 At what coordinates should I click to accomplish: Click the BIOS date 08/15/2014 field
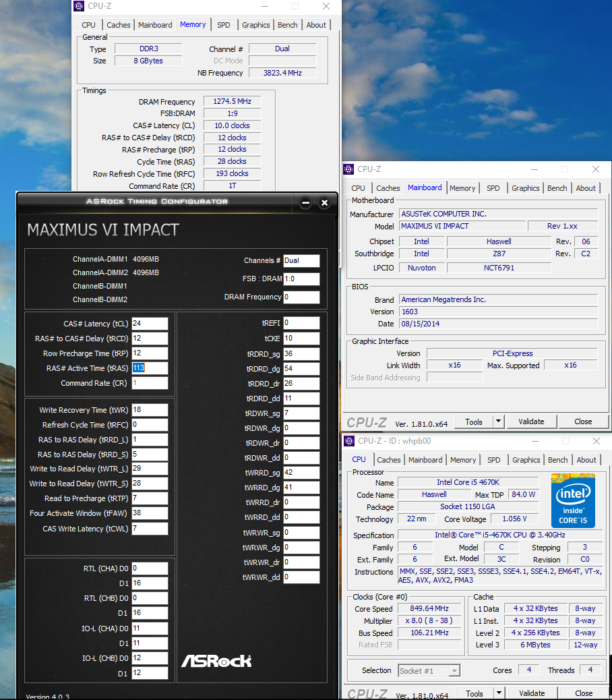(499, 324)
